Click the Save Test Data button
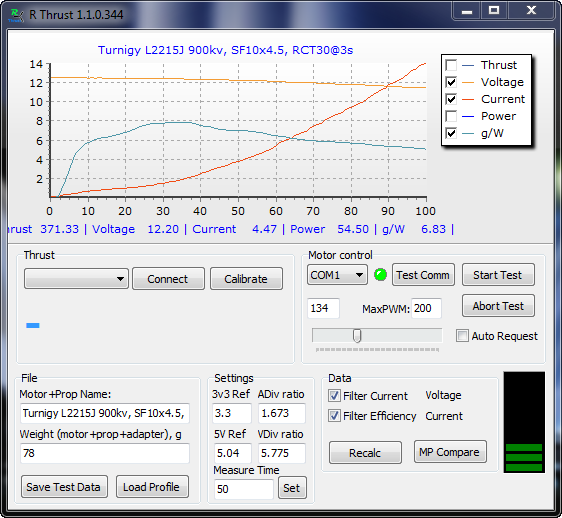This screenshot has height=518, width=562. click(x=64, y=487)
